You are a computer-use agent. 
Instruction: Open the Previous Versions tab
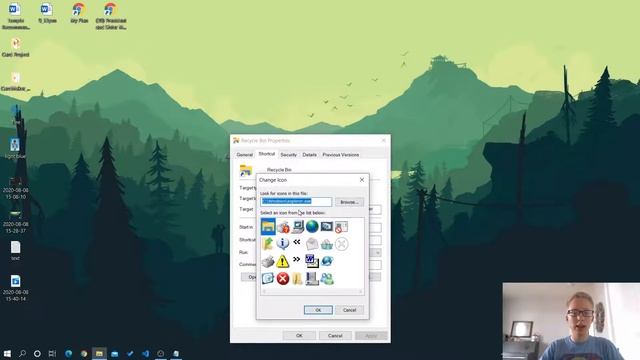[x=341, y=155]
